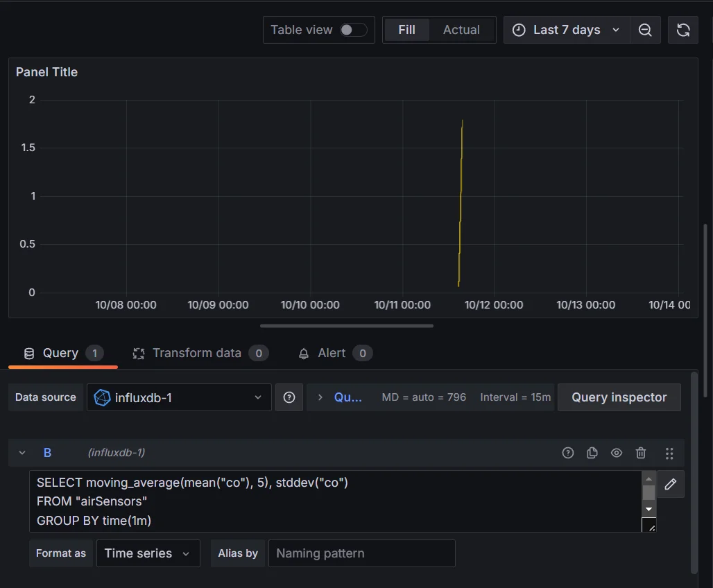Viewport: 713px width, 588px height.
Task: Click the refresh dashboard icon
Action: (682, 30)
